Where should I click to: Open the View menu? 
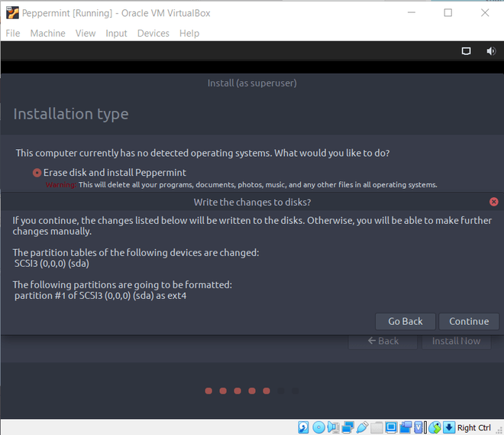tap(86, 33)
